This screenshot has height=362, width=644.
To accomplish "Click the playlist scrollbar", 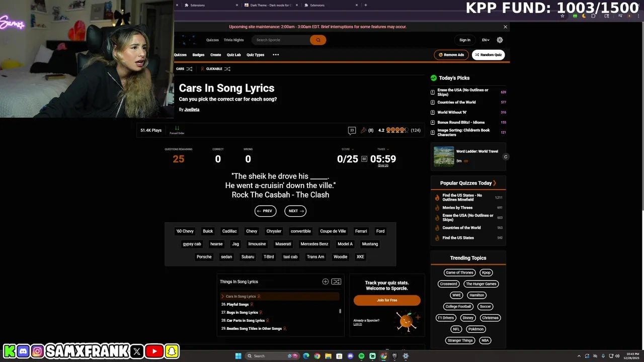I will pyautogui.click(x=340, y=311).
